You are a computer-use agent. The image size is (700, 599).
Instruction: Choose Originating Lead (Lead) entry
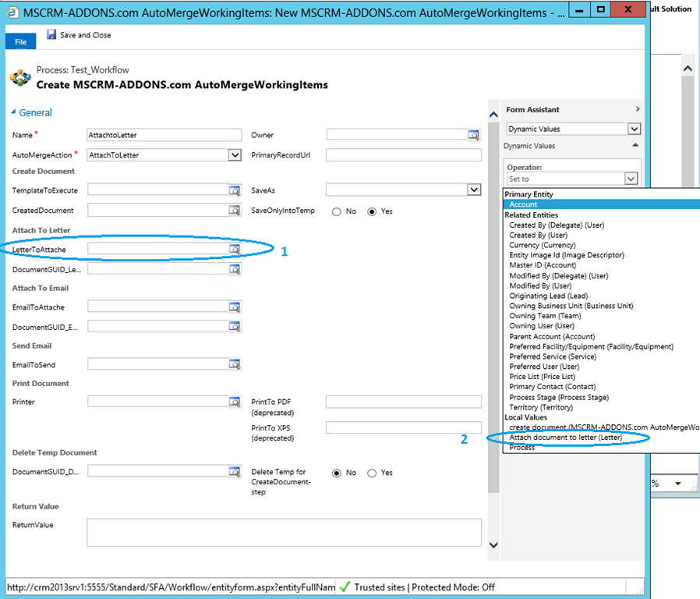[549, 296]
